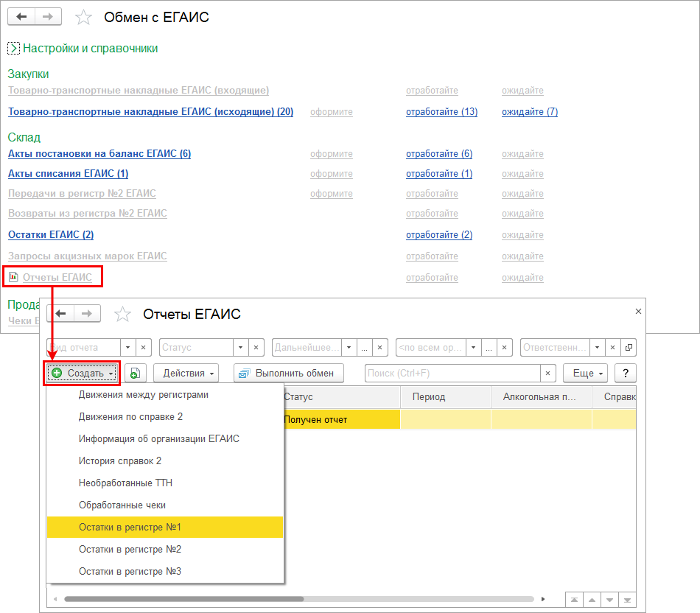Click the move-up arrow navigation icon
This screenshot has height=613, width=700.
(592, 600)
